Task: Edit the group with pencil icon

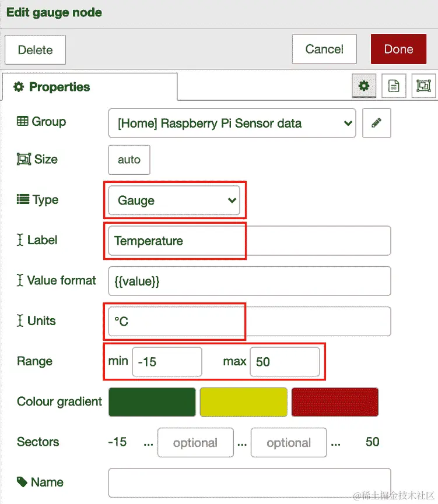Action: pos(377,123)
